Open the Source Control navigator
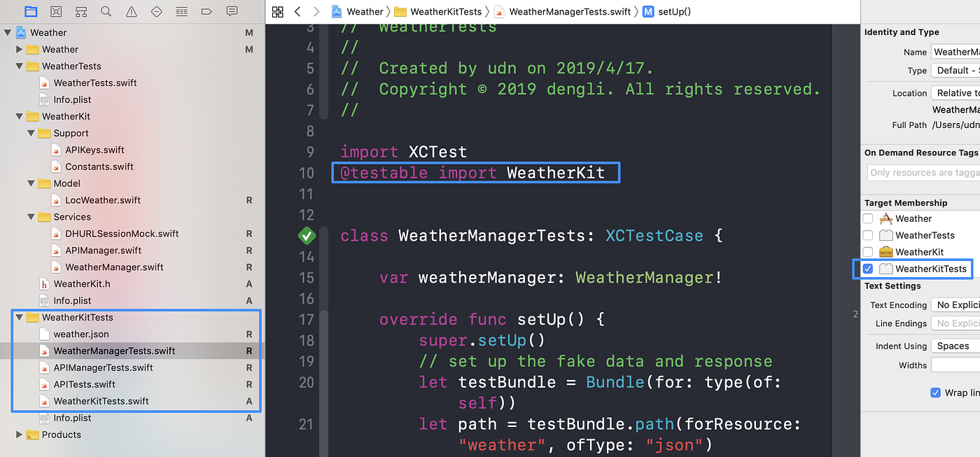 point(55,11)
